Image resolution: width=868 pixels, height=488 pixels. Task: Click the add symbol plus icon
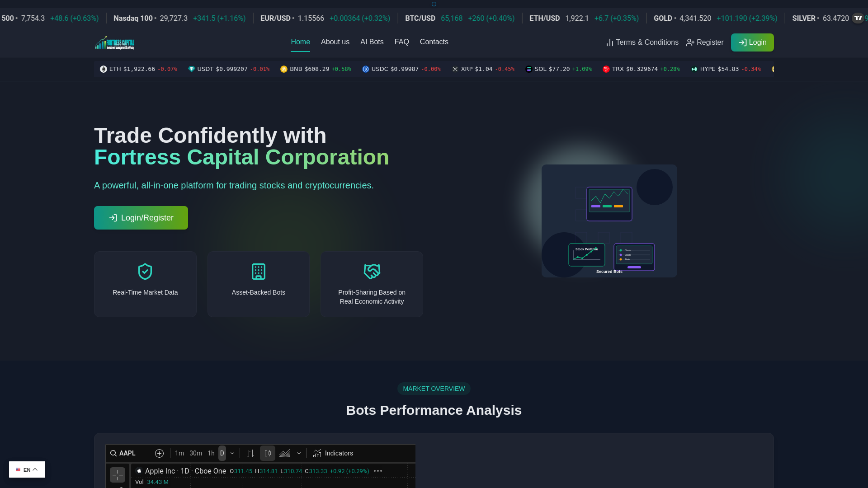click(x=159, y=453)
